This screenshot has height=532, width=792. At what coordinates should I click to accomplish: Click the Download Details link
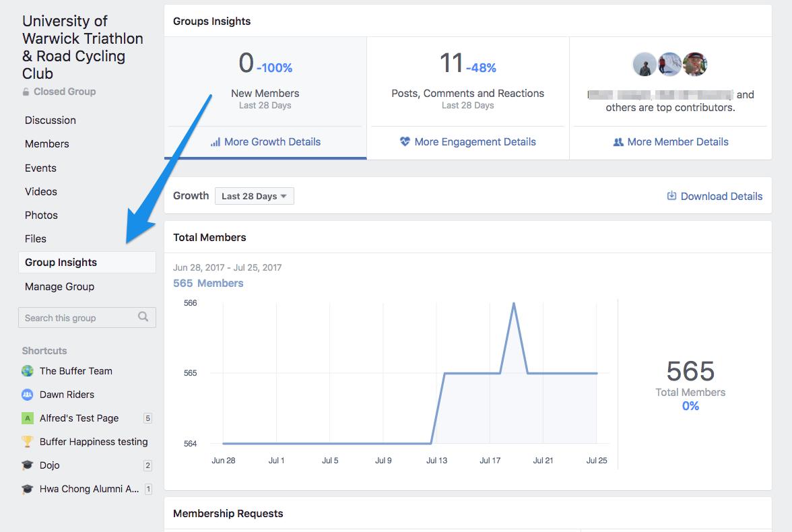721,197
